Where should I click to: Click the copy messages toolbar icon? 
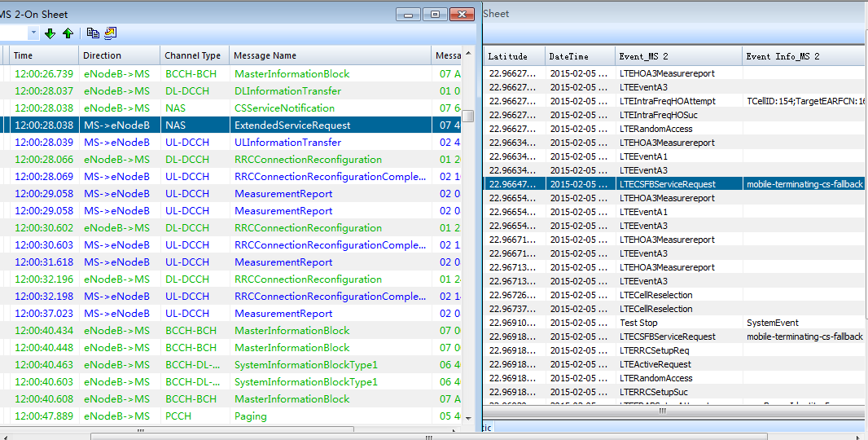pyautogui.click(x=93, y=33)
